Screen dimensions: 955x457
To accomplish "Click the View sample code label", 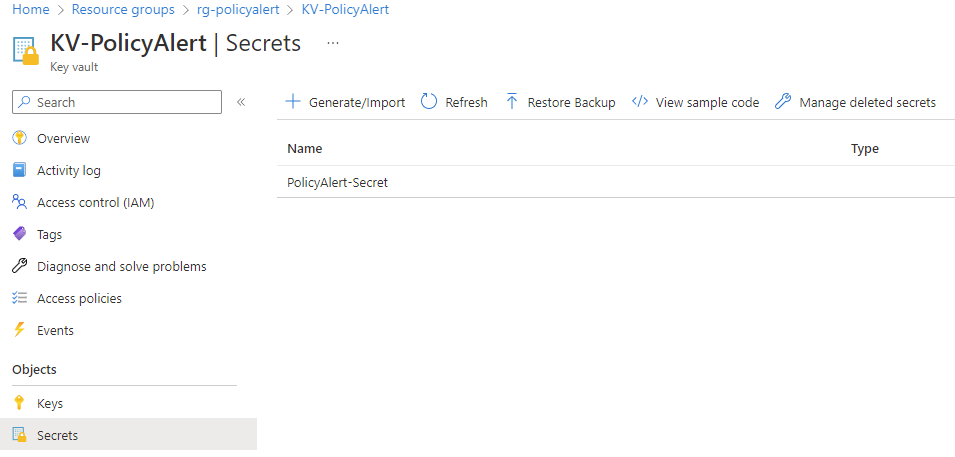I will [x=708, y=102].
